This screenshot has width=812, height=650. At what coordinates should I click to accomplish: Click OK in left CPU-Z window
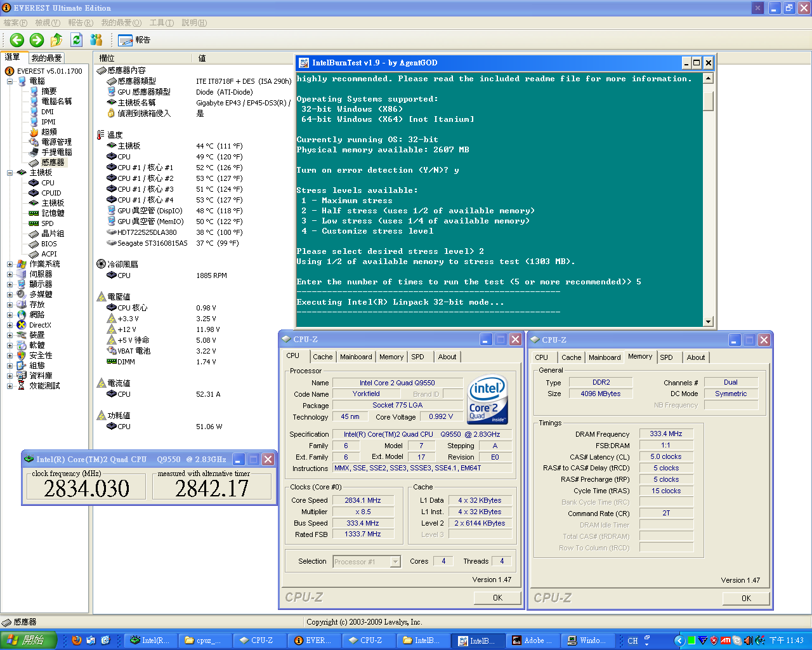497,598
